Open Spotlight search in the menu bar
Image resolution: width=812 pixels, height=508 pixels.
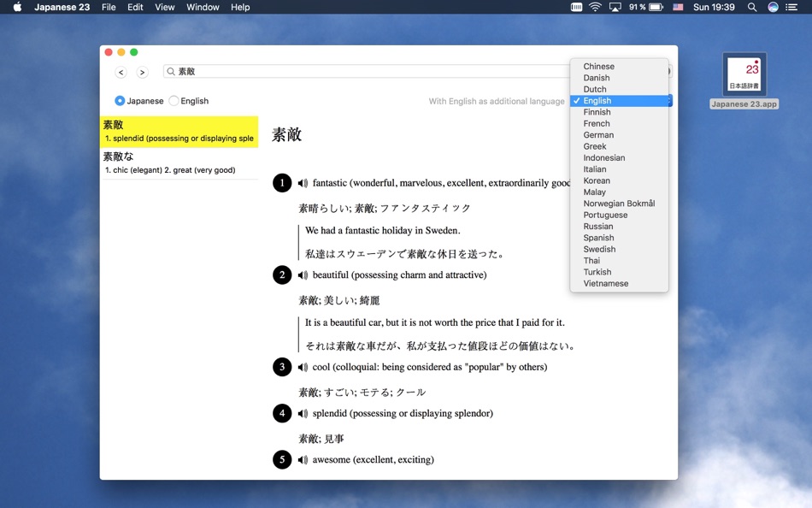click(x=752, y=7)
